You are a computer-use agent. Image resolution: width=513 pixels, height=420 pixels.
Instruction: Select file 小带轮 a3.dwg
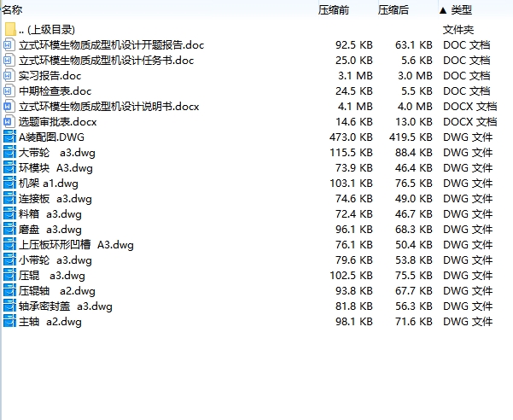(x=55, y=260)
